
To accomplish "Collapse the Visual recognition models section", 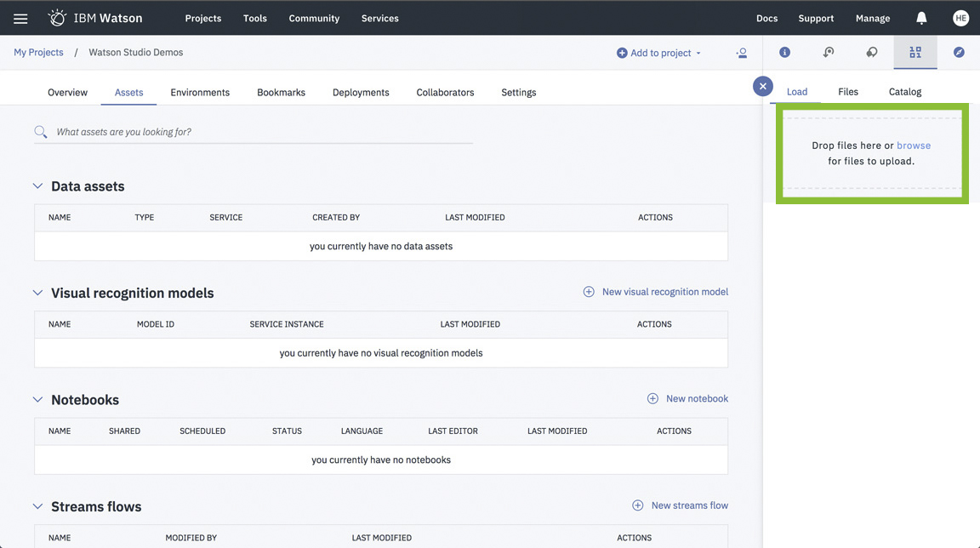I will click(37, 293).
